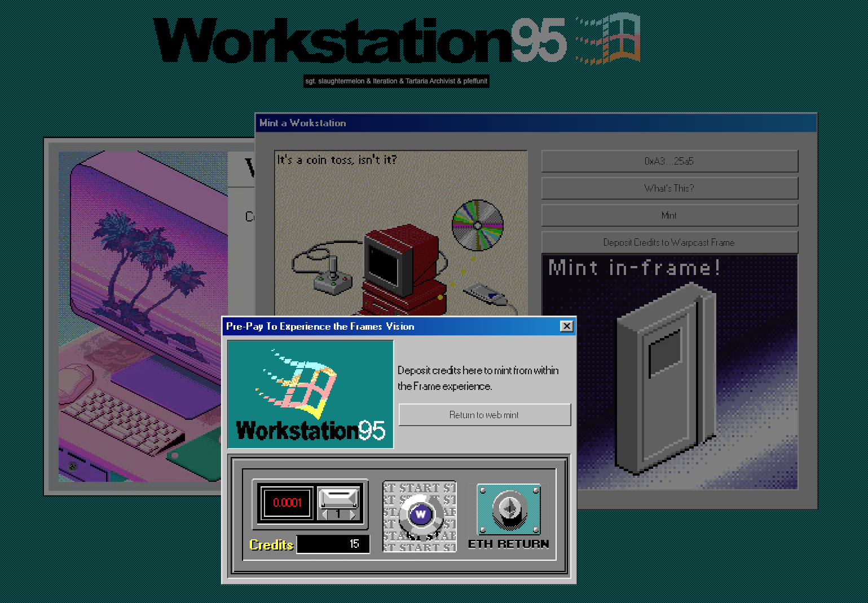Click the red 0.0001 price display

coord(287,503)
